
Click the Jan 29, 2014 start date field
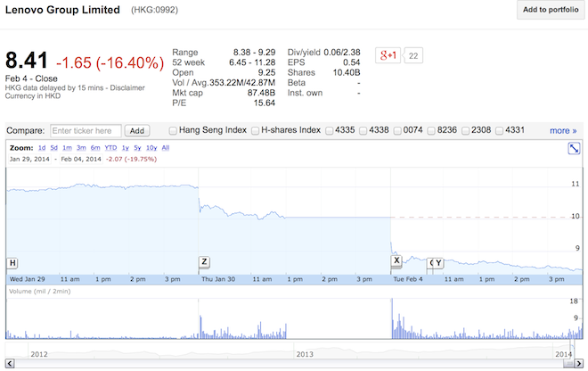29,160
